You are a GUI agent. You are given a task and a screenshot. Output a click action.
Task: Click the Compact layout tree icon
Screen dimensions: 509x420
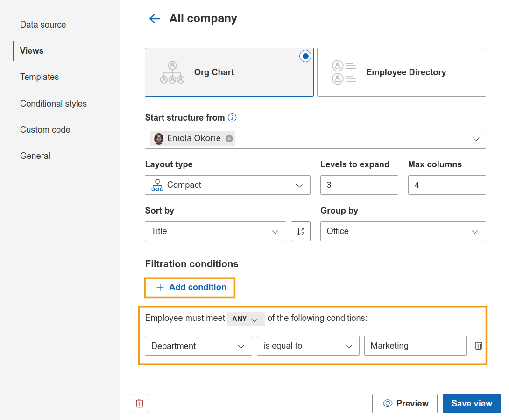point(157,185)
